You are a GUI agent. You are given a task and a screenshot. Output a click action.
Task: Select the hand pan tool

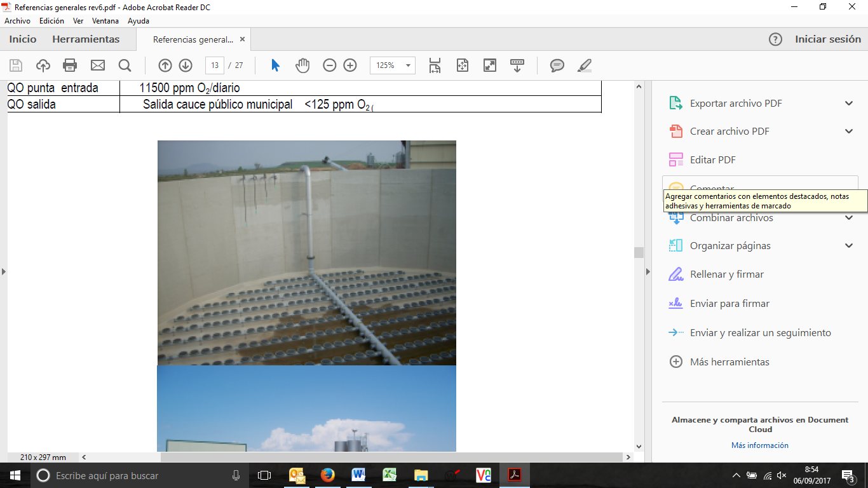(x=302, y=65)
